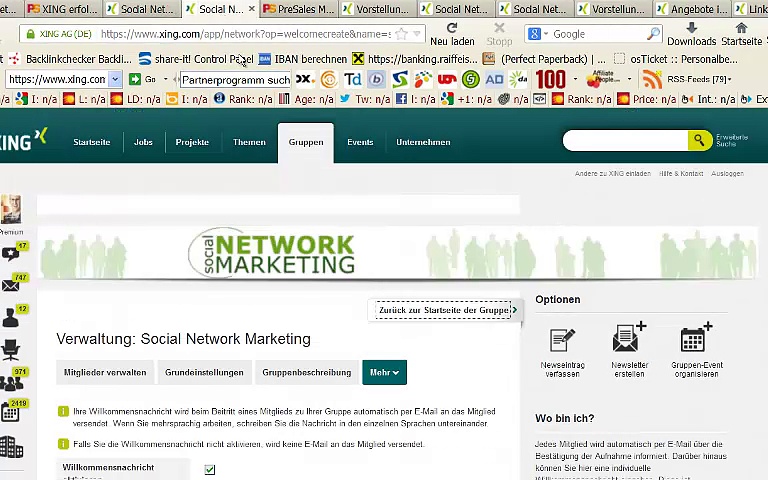
Task: Click the XING search input field
Action: 625,141
